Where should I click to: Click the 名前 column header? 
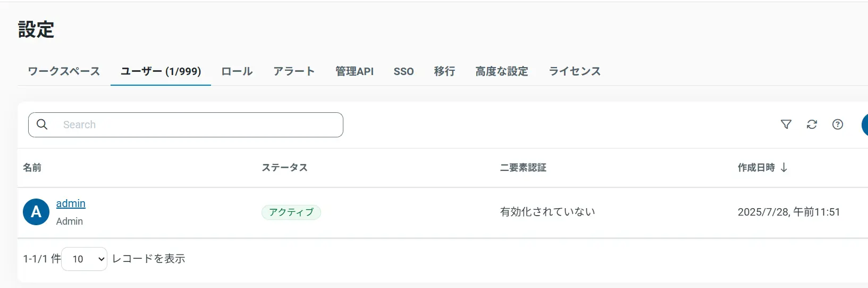pyautogui.click(x=32, y=168)
